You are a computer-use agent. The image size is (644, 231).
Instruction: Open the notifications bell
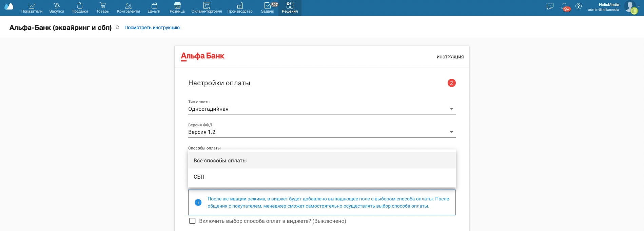(x=564, y=6)
